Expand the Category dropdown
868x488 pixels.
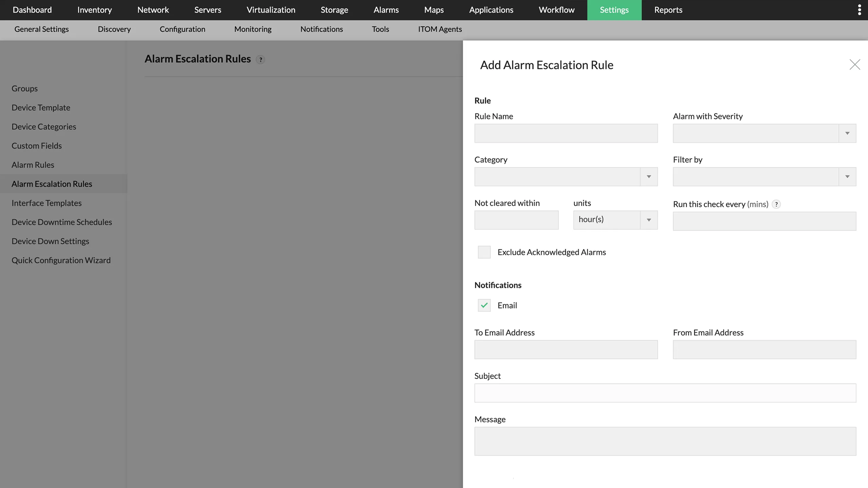tap(649, 177)
